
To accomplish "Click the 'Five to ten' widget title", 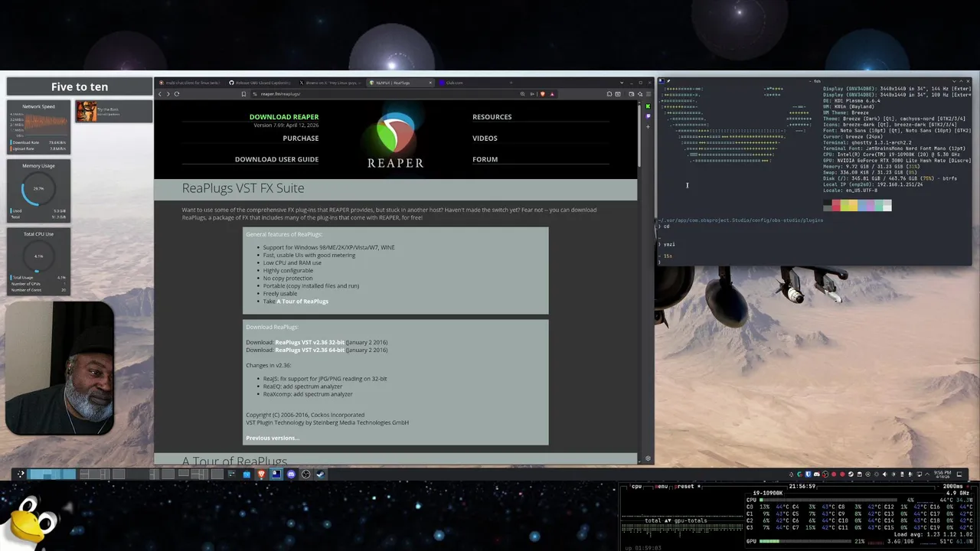I will (80, 86).
